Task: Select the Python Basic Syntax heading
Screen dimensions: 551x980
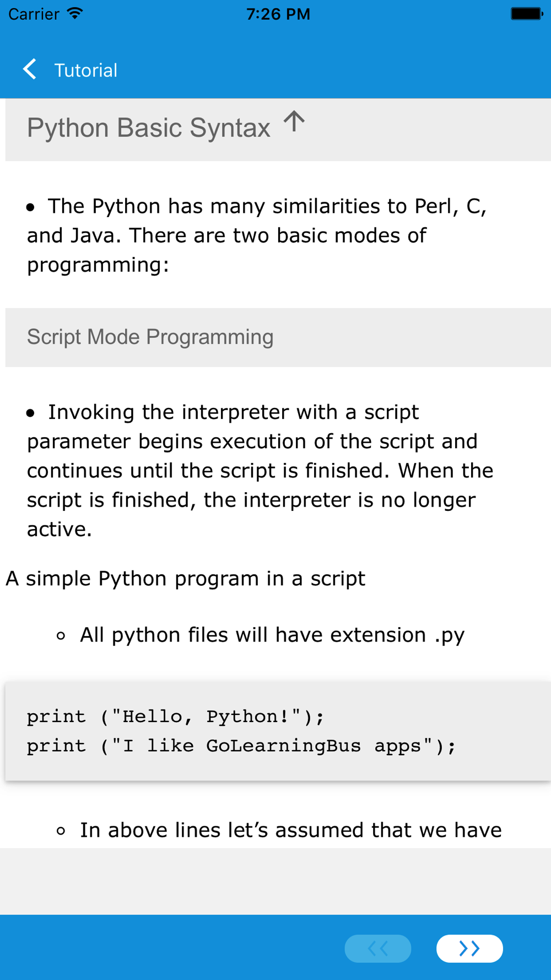Action: point(149,128)
